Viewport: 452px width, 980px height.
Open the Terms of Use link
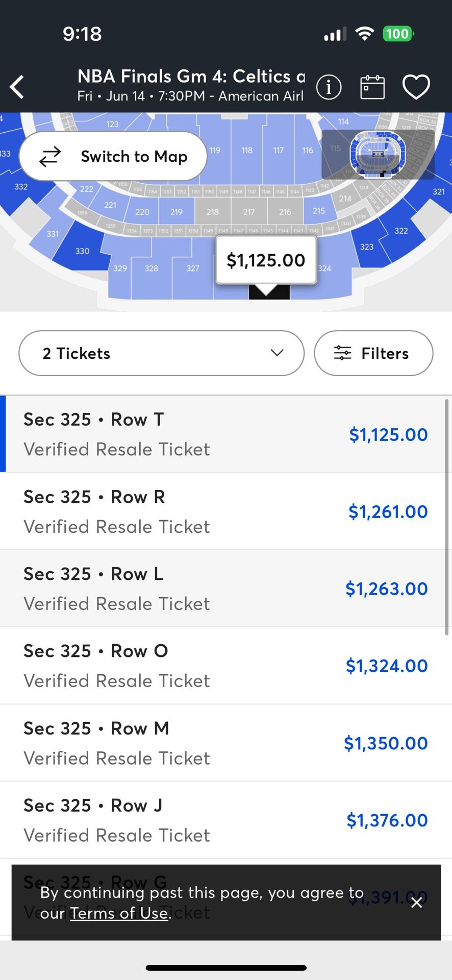119,913
